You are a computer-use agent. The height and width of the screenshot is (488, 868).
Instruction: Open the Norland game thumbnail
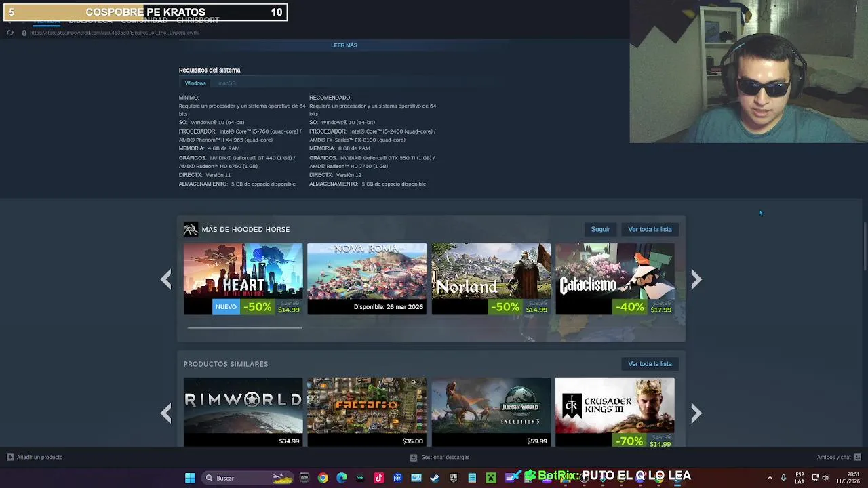click(x=491, y=271)
